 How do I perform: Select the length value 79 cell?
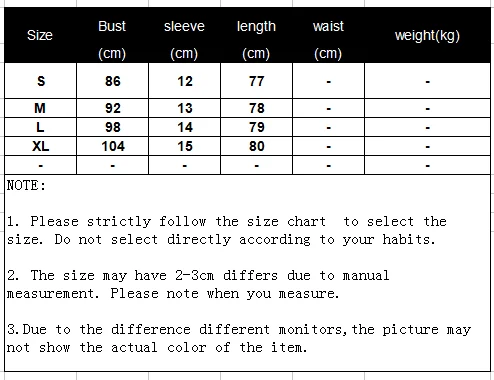256,127
